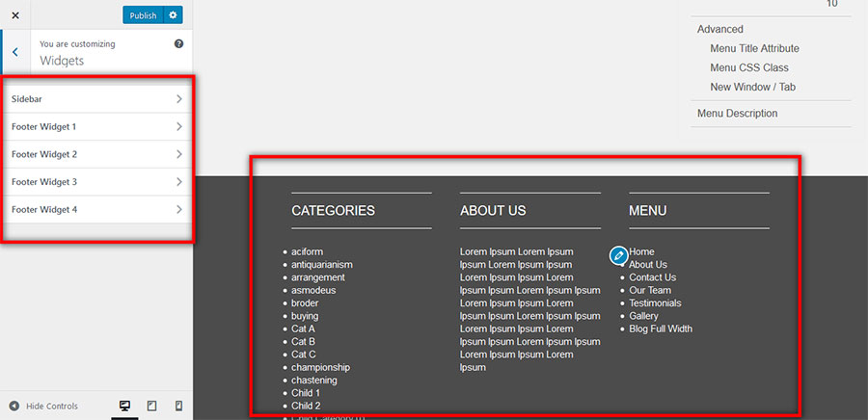Open the Child 1 category link
Image resolution: width=868 pixels, height=420 pixels.
click(x=306, y=393)
